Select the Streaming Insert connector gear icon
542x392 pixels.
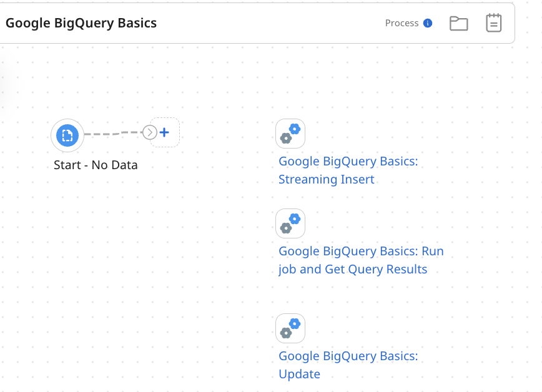point(290,133)
